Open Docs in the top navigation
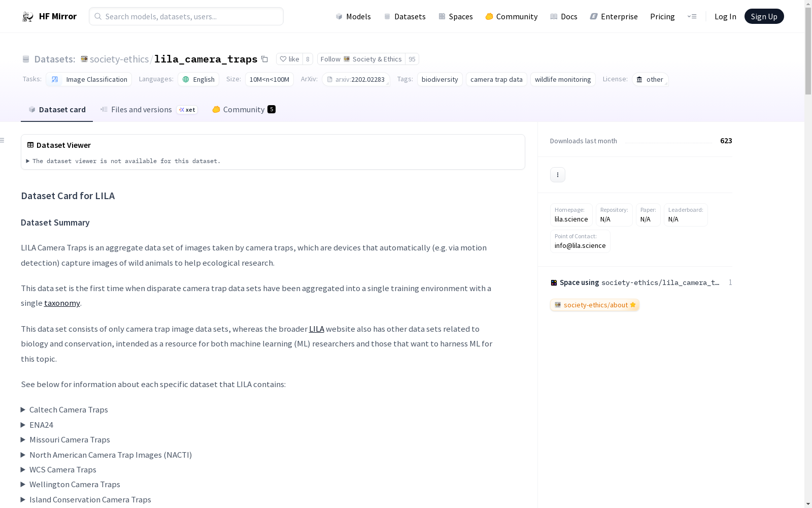812x508 pixels. coord(564,16)
